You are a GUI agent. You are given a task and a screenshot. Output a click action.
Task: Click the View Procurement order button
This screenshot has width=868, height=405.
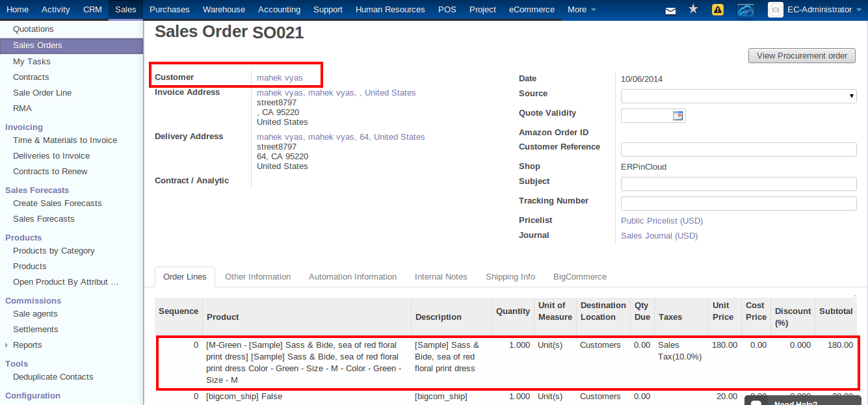[x=802, y=55]
